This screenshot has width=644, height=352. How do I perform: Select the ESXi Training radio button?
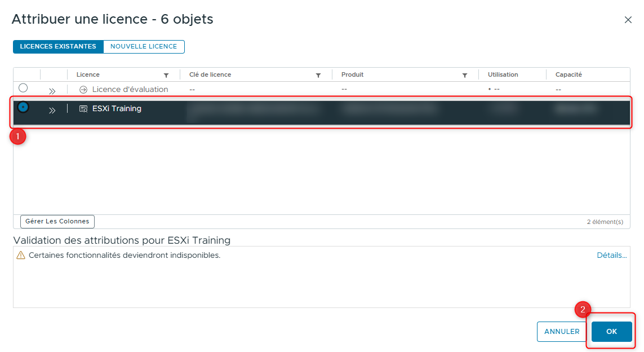click(x=23, y=107)
